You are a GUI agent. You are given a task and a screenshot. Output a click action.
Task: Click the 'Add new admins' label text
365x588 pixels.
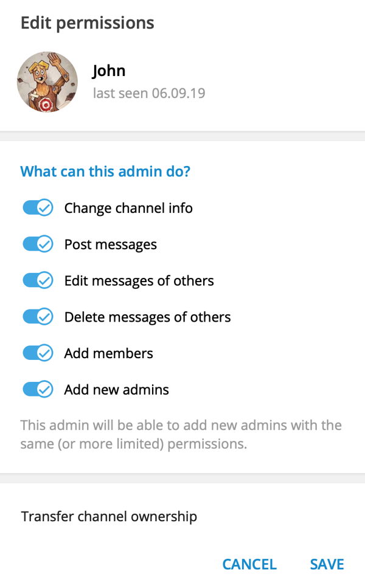pyautogui.click(x=117, y=389)
